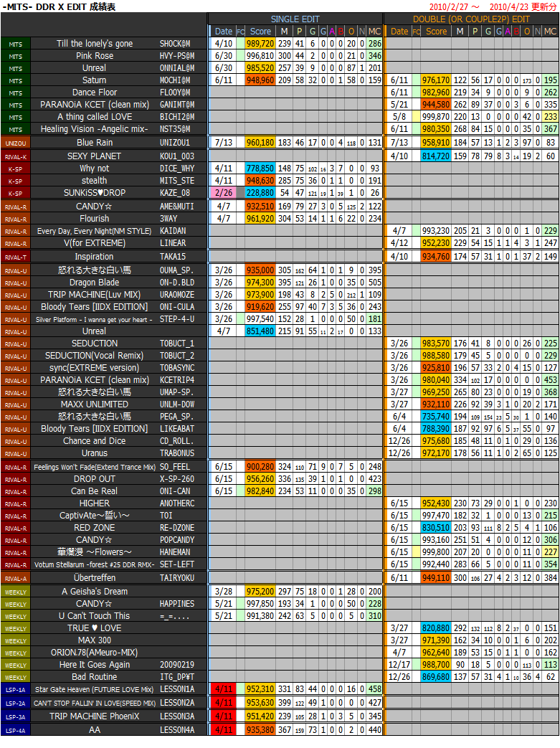Click score 900,280 in the SO_FEEL row
Screen dimensions: 560x748
[260, 467]
